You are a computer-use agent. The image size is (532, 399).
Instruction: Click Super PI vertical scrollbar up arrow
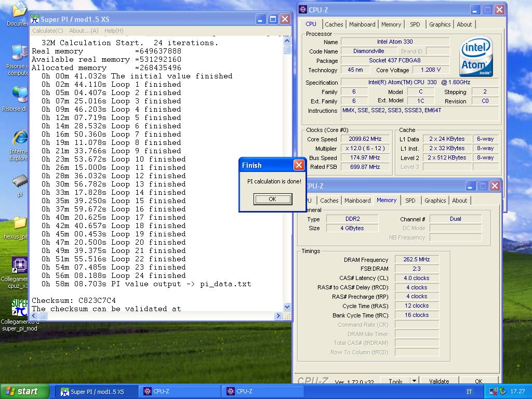287,41
